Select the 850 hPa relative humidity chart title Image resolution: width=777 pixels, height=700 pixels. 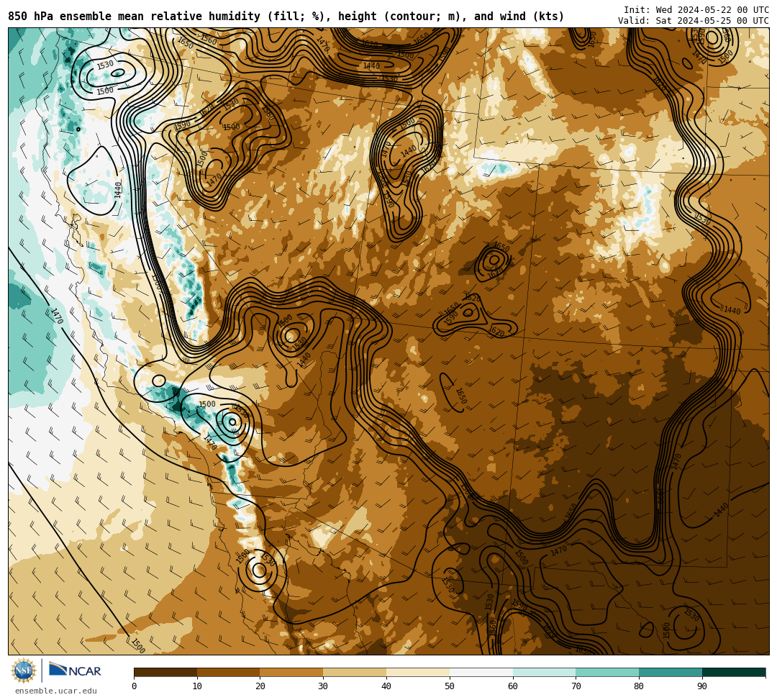click(x=286, y=17)
